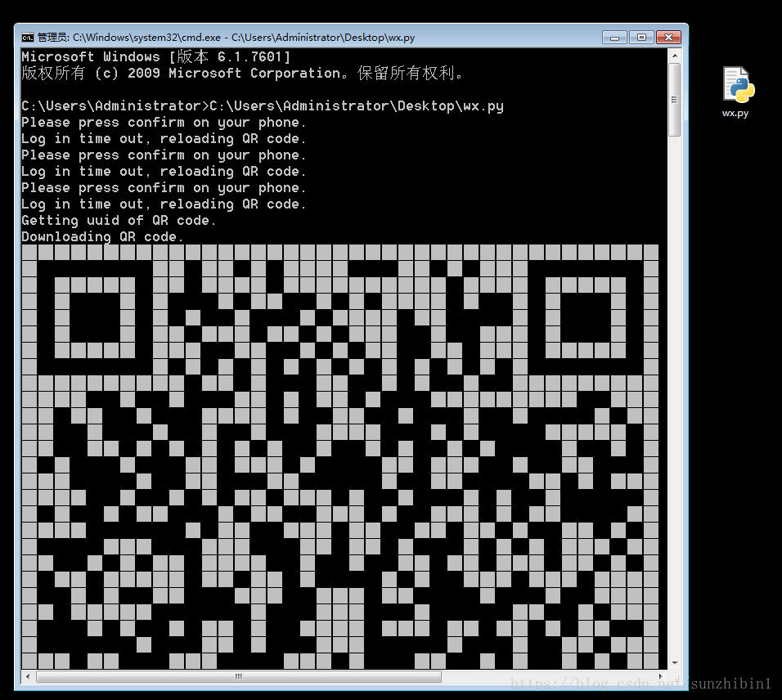Click the C:\Users\Administrator prompt line
Image resolution: width=782 pixels, height=700 pixels.
[262, 105]
